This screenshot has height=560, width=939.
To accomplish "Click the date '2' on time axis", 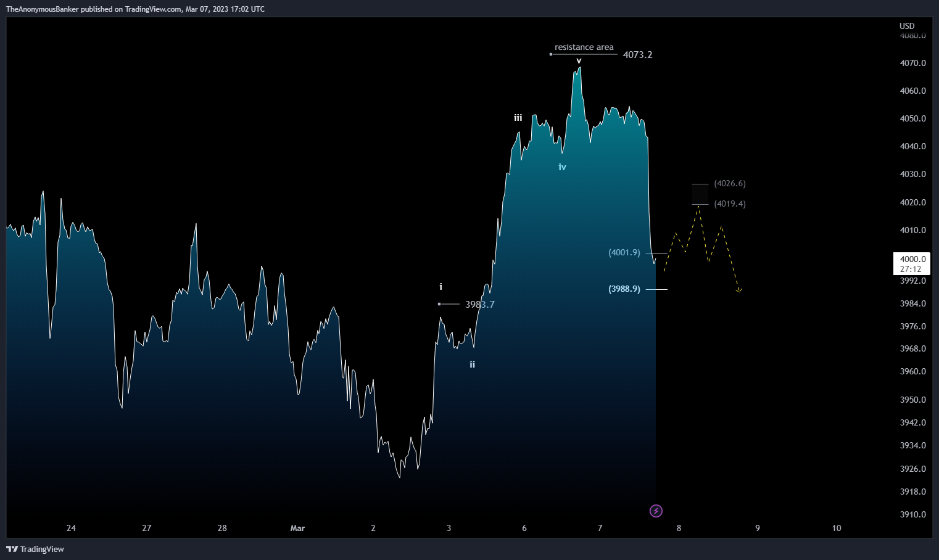I will [x=373, y=528].
